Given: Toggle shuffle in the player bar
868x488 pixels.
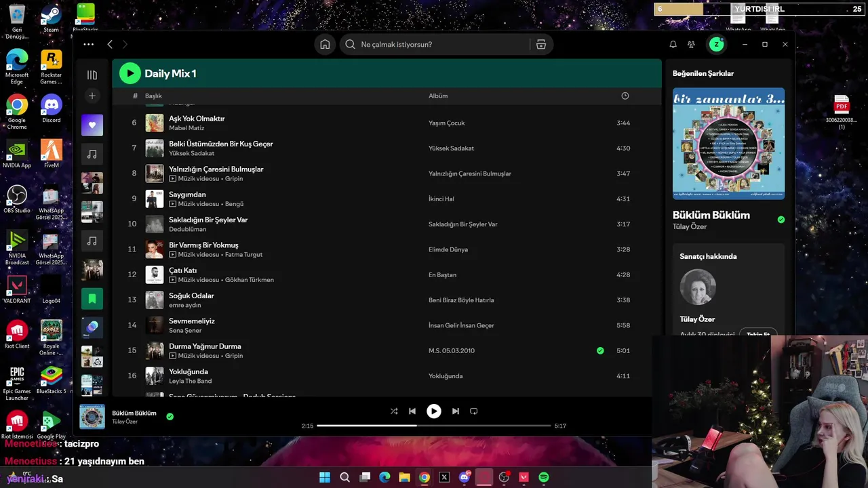Looking at the screenshot, I should pyautogui.click(x=394, y=411).
